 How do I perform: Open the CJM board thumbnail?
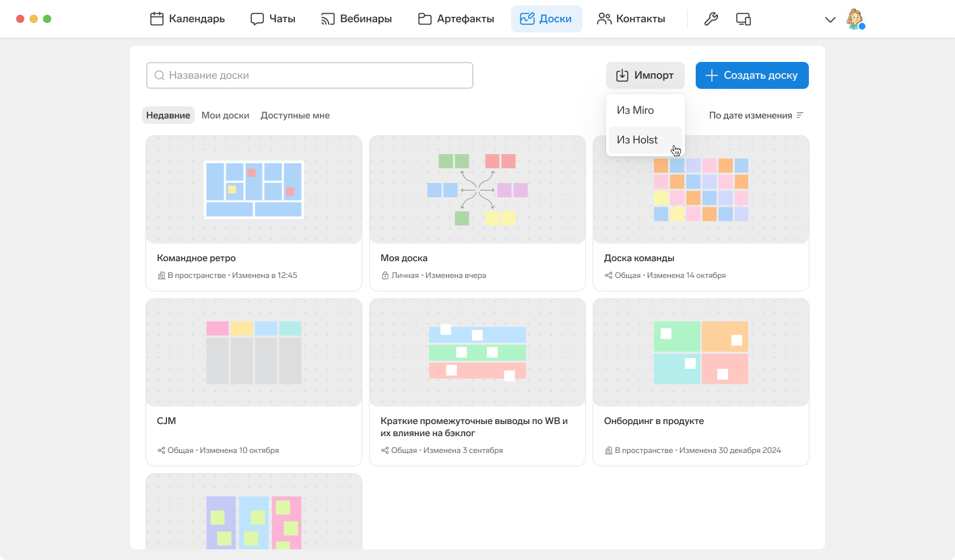254,353
